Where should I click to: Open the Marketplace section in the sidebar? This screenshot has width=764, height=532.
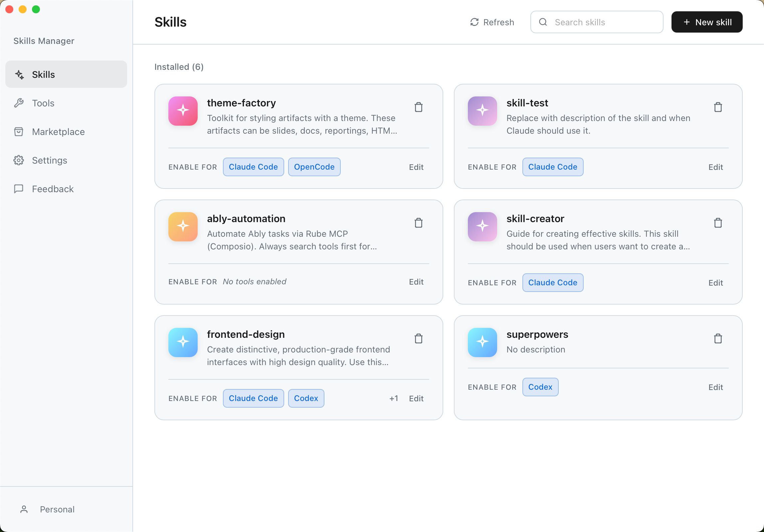tap(58, 132)
